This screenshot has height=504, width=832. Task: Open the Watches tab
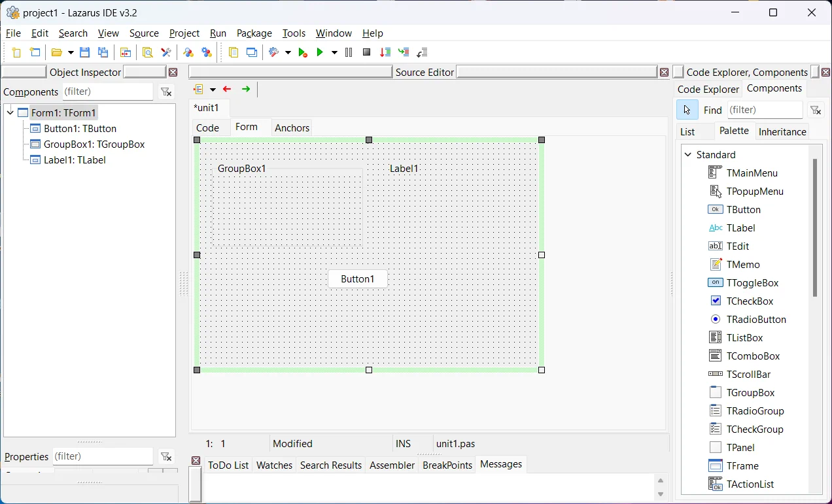point(274,465)
